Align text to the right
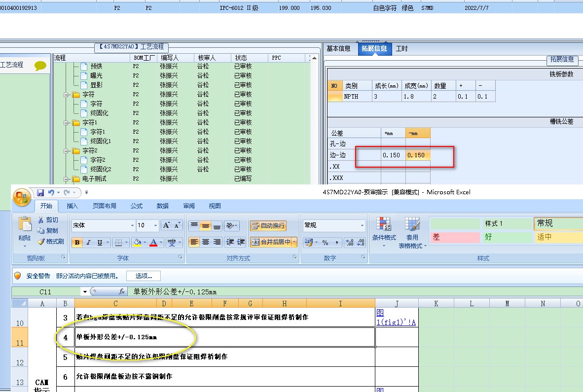 tap(217, 242)
